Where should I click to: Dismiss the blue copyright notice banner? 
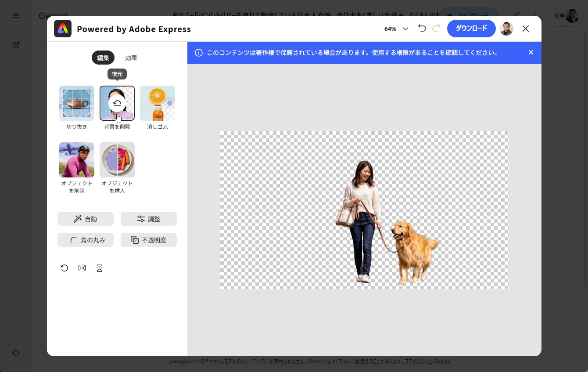pyautogui.click(x=531, y=53)
